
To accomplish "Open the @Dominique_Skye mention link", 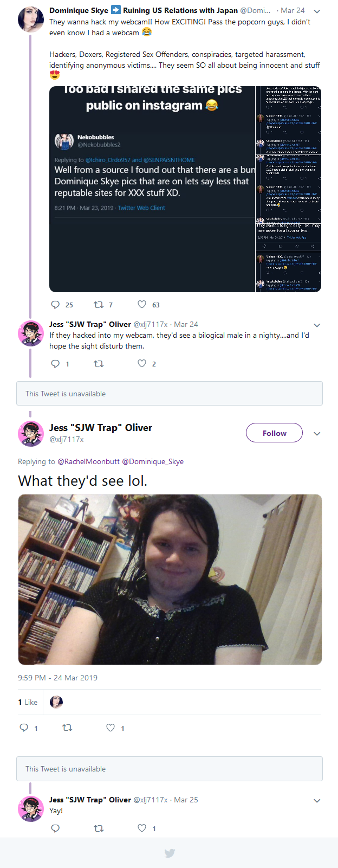I will (x=153, y=461).
